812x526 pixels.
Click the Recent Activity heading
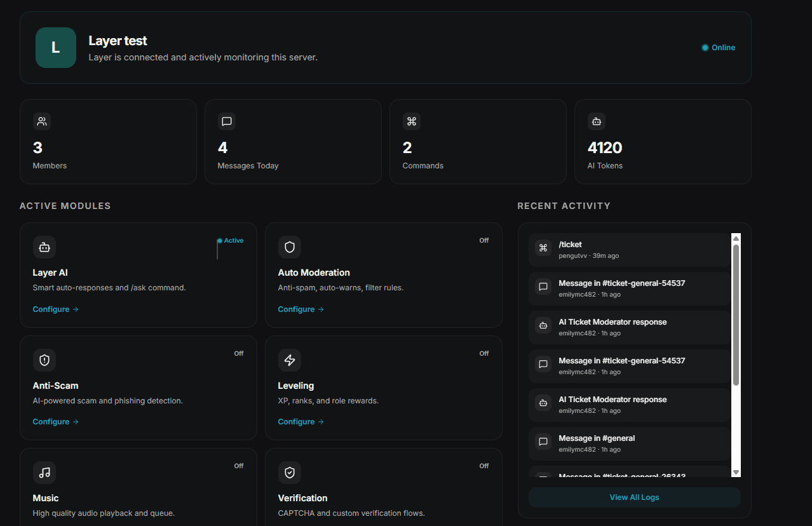point(564,206)
